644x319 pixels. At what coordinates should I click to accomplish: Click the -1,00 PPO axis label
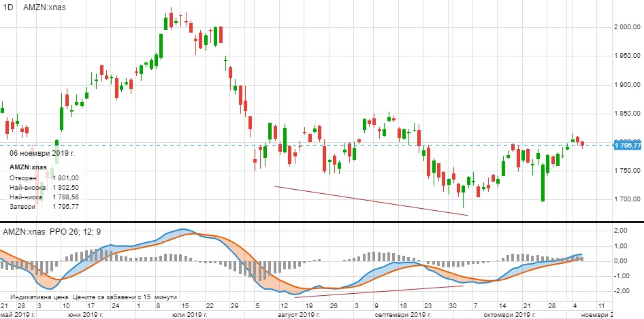tap(620, 276)
